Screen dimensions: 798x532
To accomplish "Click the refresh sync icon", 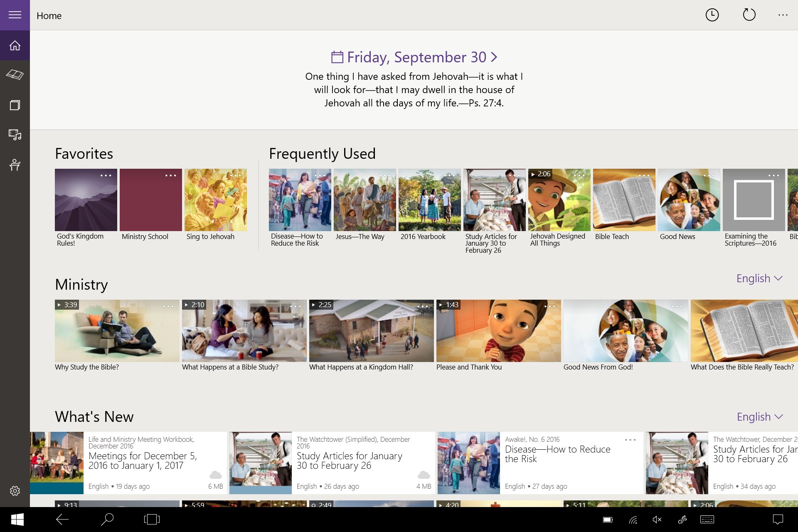I will pos(749,15).
